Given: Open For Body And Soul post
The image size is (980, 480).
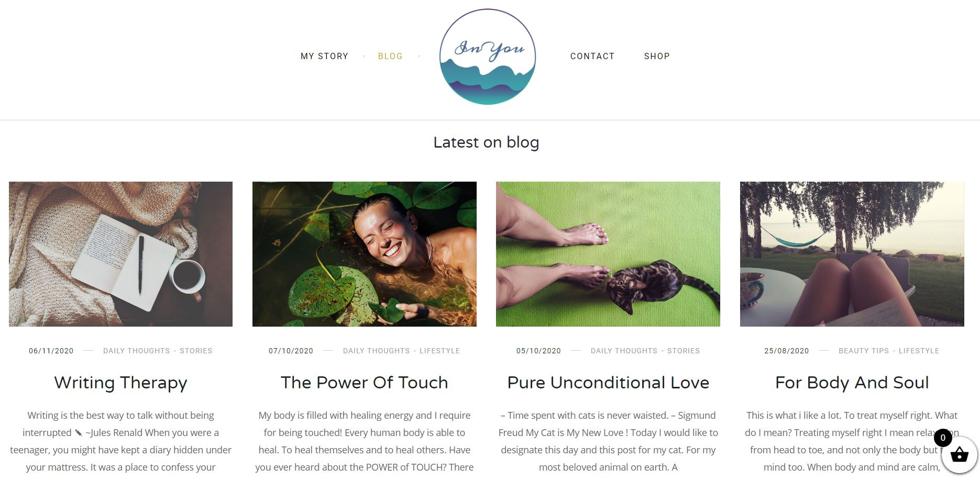Looking at the screenshot, I should 852,383.
